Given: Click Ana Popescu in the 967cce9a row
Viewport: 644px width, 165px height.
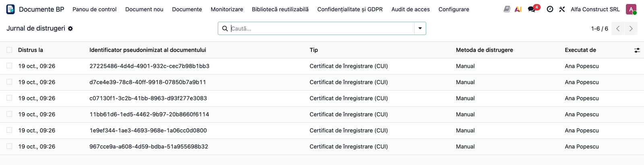Looking at the screenshot, I should pos(582,146).
